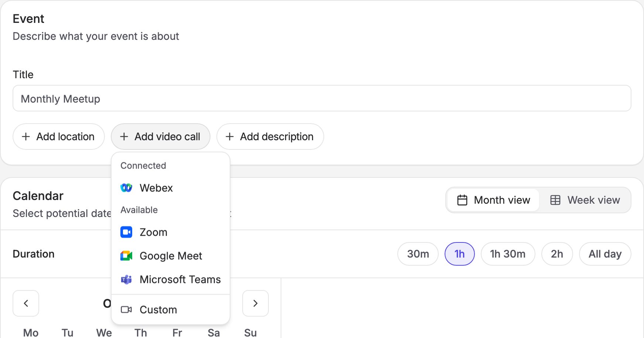644x338 pixels.
Task: Select the 30m duration option
Action: tap(418, 254)
